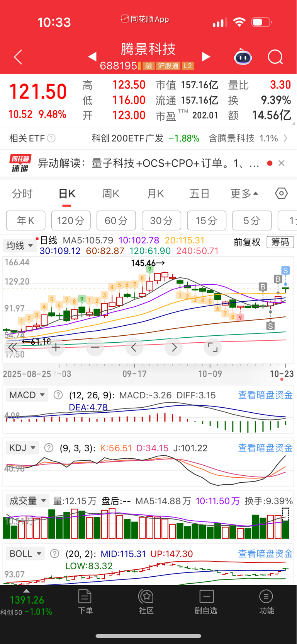
Task: Open the 社区 community icon
Action: click(146, 602)
